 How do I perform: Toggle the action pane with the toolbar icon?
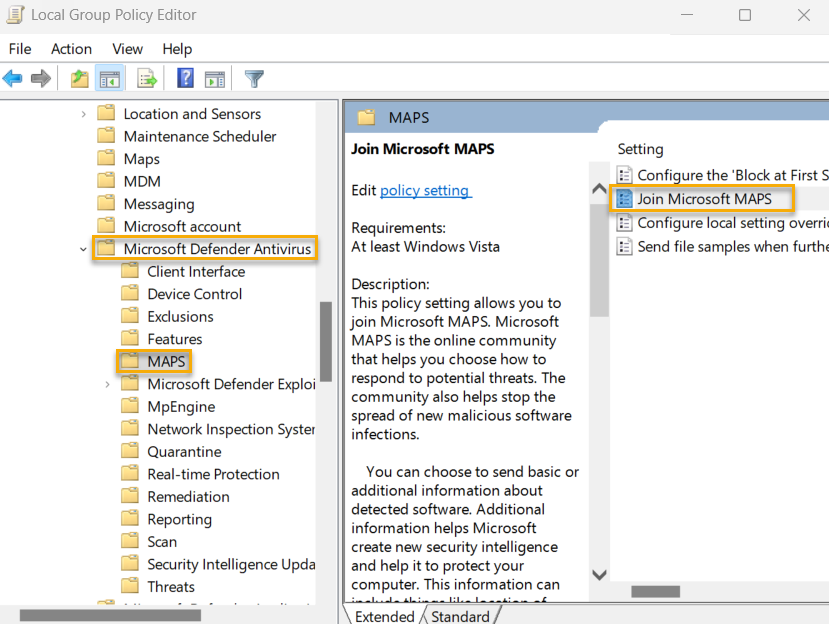pos(217,78)
